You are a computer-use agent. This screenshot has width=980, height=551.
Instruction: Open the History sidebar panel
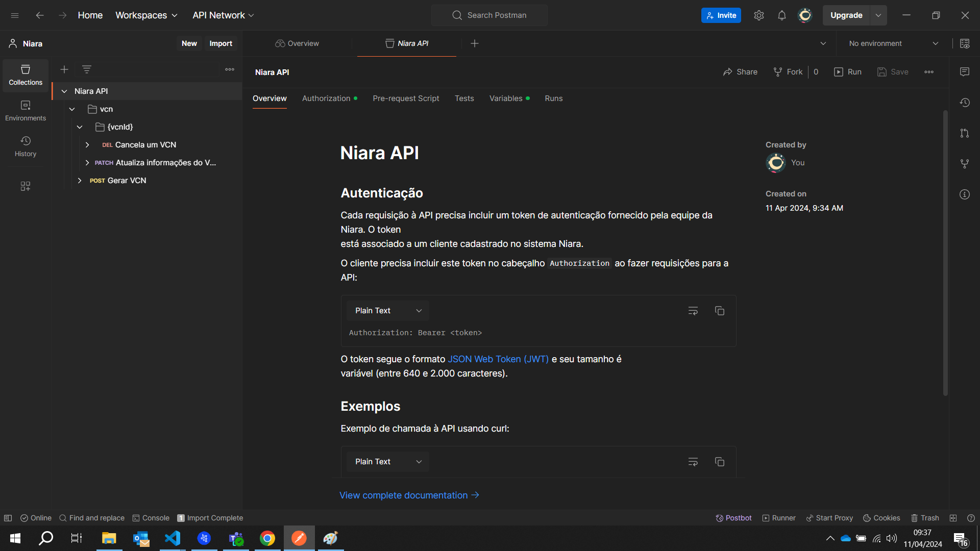tap(26, 146)
